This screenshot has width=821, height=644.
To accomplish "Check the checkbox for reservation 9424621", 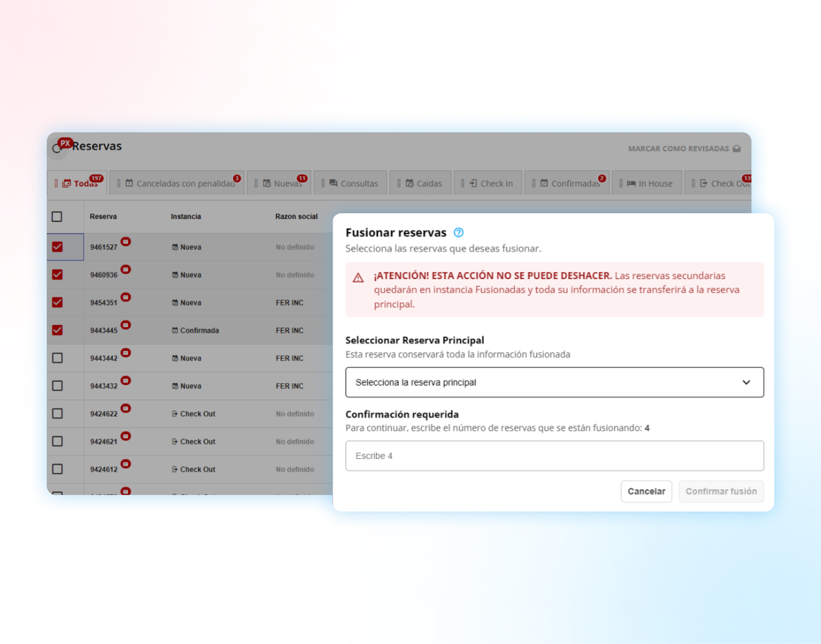I will 57,441.
